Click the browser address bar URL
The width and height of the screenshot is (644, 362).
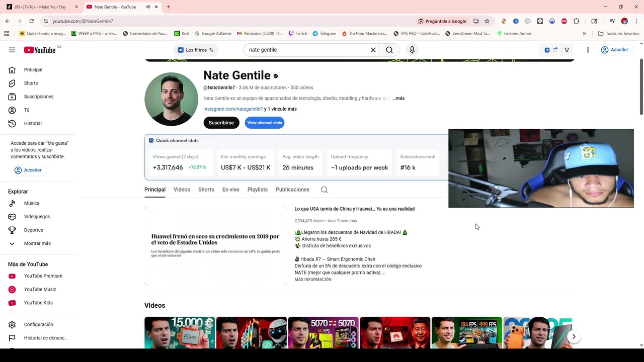(x=83, y=21)
